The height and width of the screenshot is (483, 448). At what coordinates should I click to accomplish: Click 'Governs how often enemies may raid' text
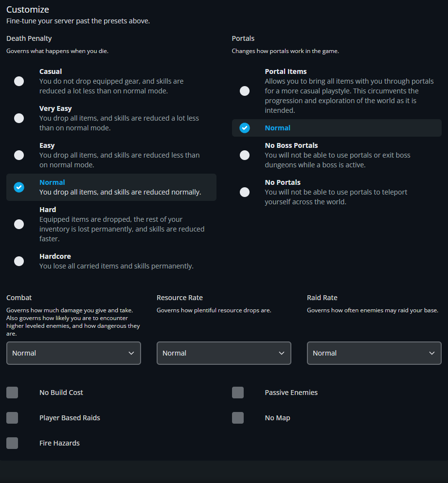(373, 310)
